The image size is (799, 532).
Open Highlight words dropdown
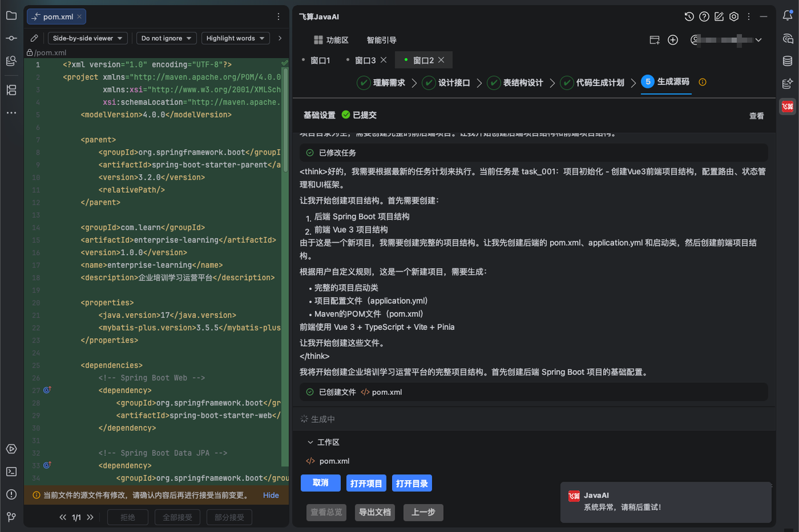tap(235, 38)
